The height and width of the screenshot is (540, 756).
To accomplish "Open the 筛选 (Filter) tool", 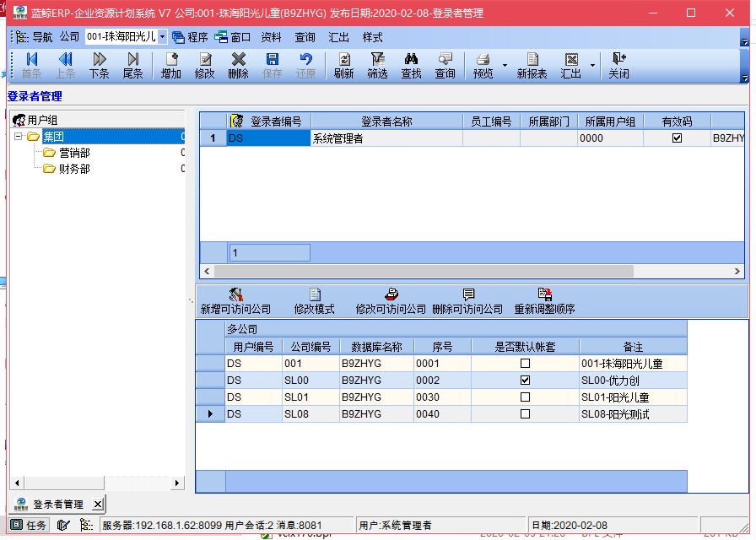I will pyautogui.click(x=377, y=61).
